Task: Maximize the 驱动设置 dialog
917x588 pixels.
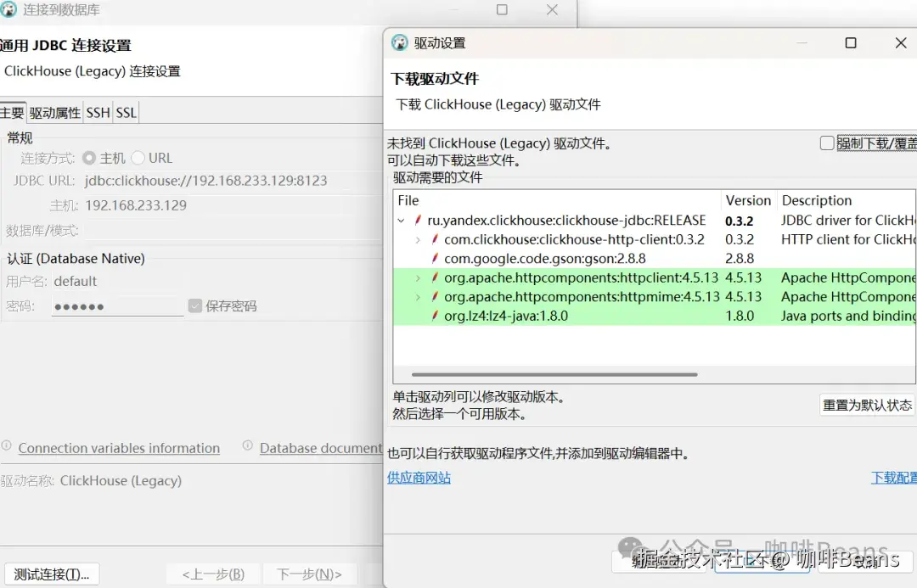Action: click(851, 42)
